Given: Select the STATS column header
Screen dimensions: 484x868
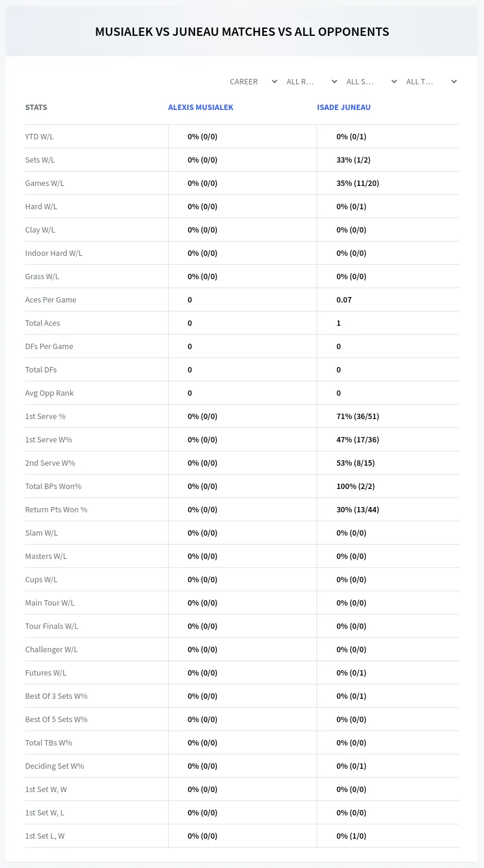Looking at the screenshot, I should tap(36, 108).
